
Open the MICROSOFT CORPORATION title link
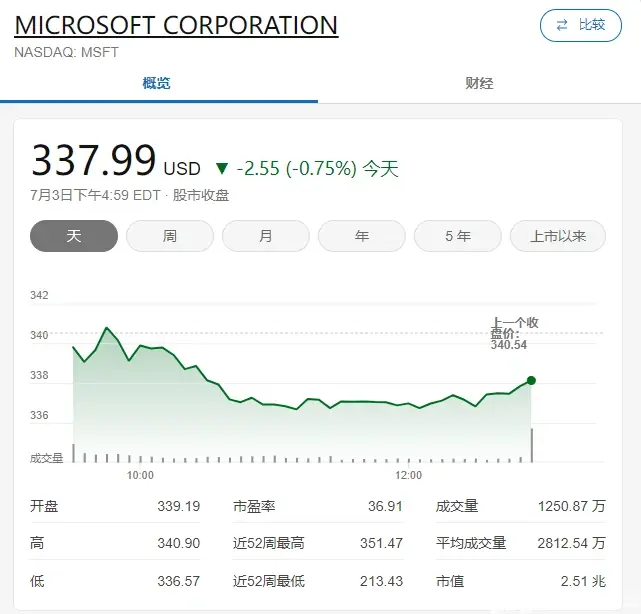[x=176, y=25]
